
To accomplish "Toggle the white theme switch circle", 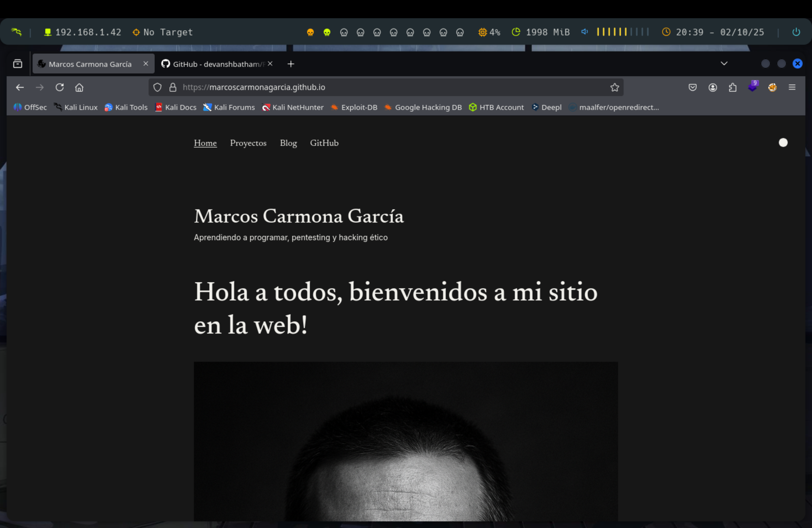I will click(783, 142).
